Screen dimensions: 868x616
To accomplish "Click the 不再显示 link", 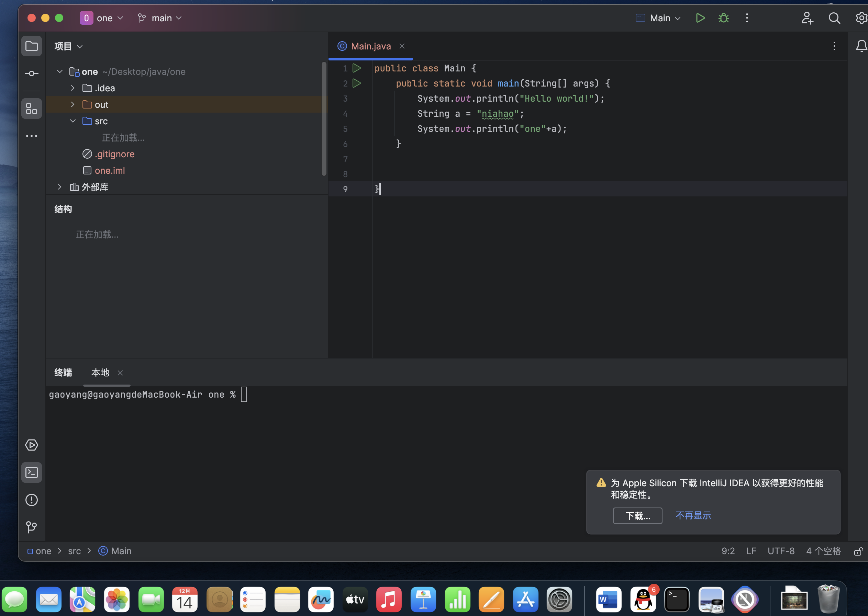I will tap(693, 515).
